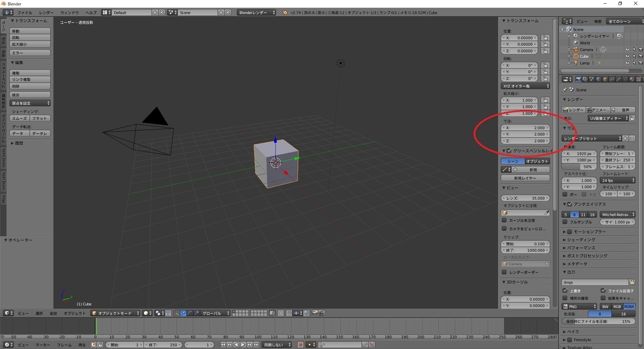The width and height of the screenshot is (644, 349).
Task: Enable the Freestyle checkbox
Action: (x=570, y=340)
